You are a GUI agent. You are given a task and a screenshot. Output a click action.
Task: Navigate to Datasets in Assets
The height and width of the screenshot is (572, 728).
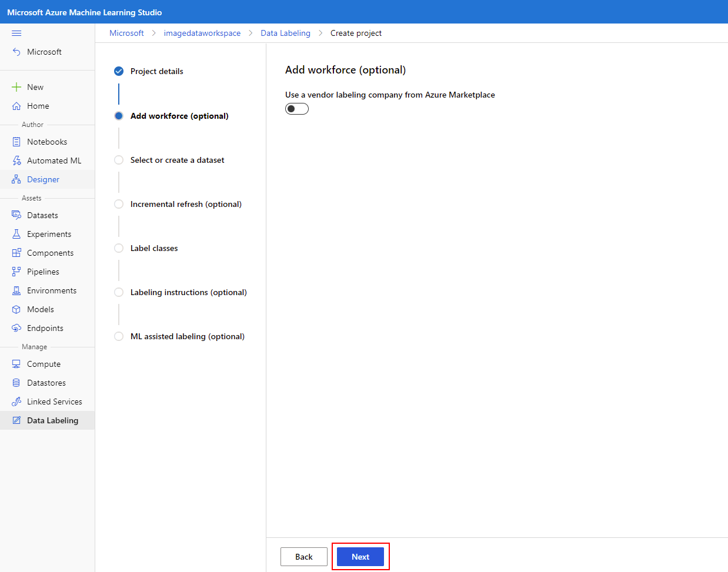pos(47,215)
